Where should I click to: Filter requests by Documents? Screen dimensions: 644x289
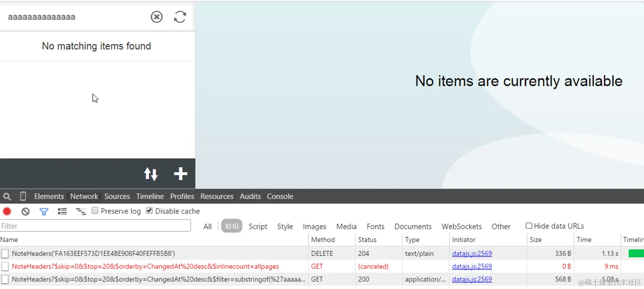[x=413, y=226]
